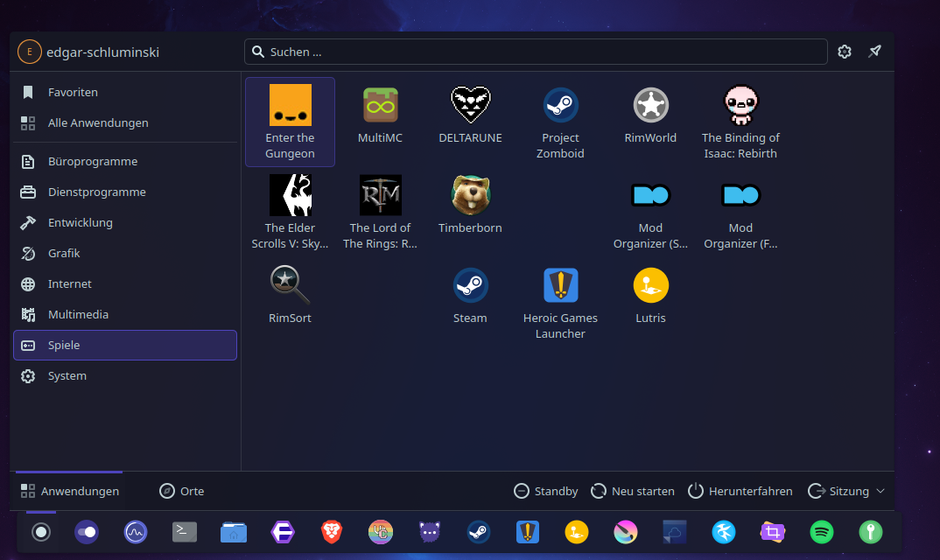The image size is (940, 560).
Task: Click the dark cloud window icon in taskbar
Action: [675, 532]
